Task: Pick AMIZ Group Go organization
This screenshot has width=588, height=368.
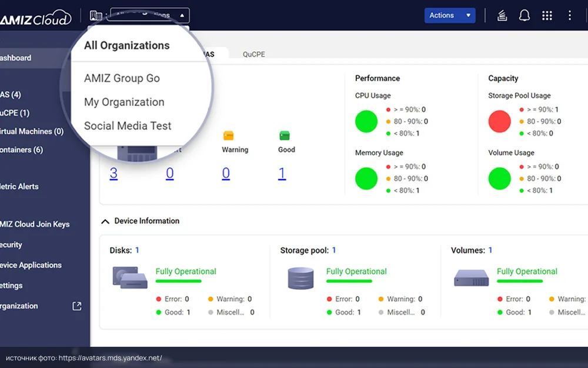Action: tap(122, 78)
